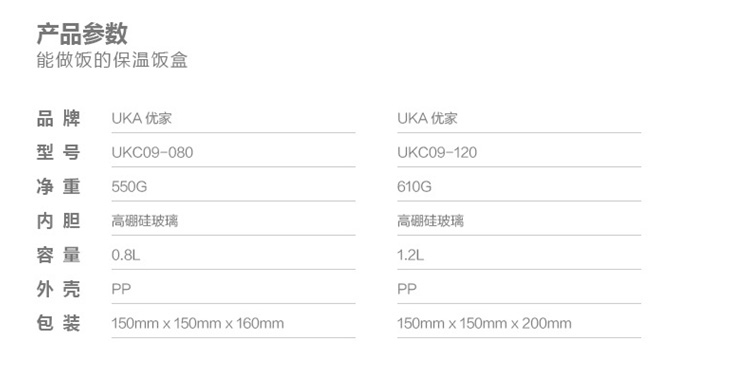Image resolution: width=750 pixels, height=378 pixels.
Task: Click model number UKC09-120
Action: click(437, 153)
